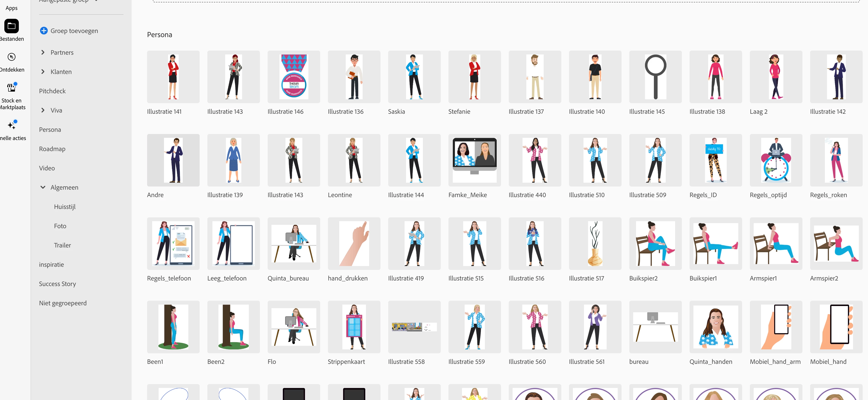The image size is (868, 400).
Task: Expand the Viva group
Action: click(43, 110)
